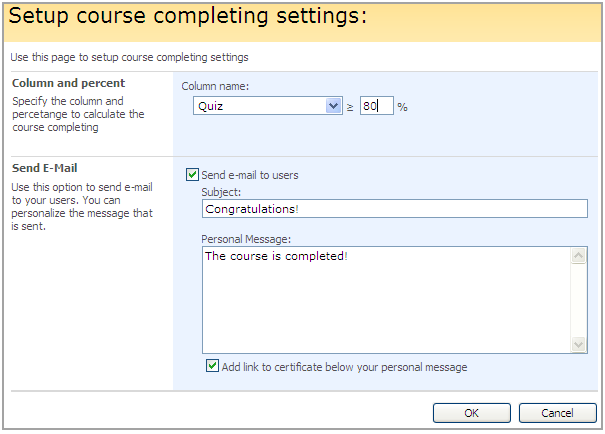Toggle Add link to certificate checkbox
605x434 pixels.
tap(212, 366)
